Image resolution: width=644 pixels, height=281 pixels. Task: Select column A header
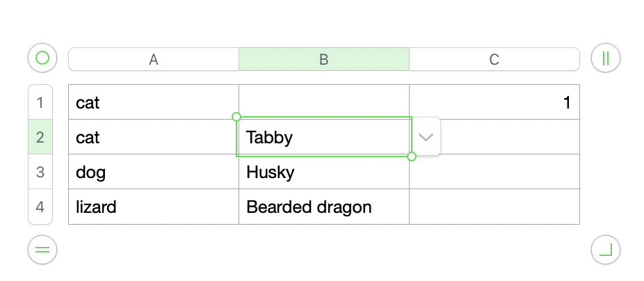[x=154, y=60]
